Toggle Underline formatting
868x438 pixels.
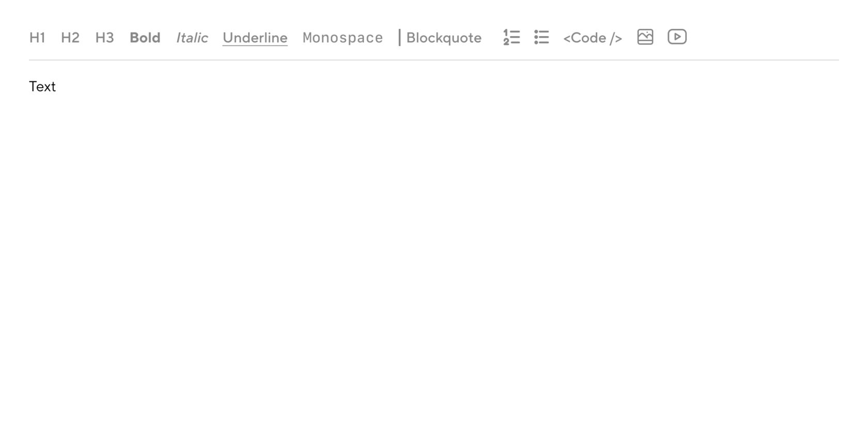click(255, 38)
